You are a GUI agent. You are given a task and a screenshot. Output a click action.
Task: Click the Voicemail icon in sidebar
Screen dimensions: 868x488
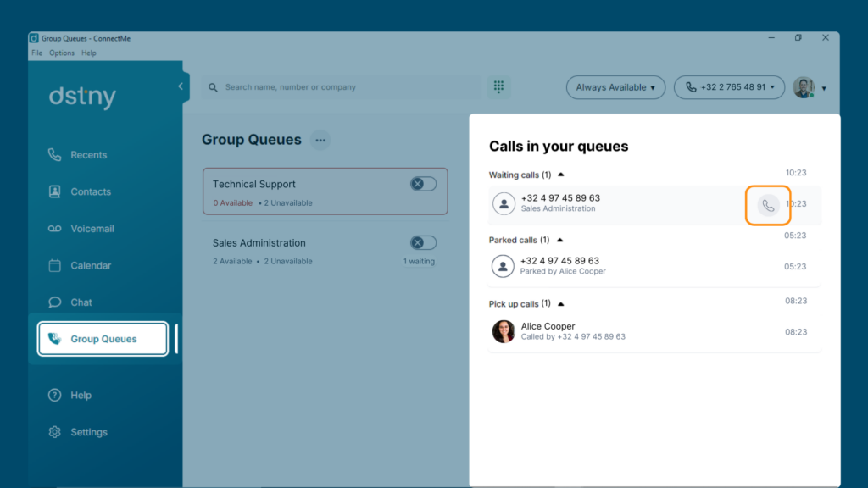[x=54, y=229]
